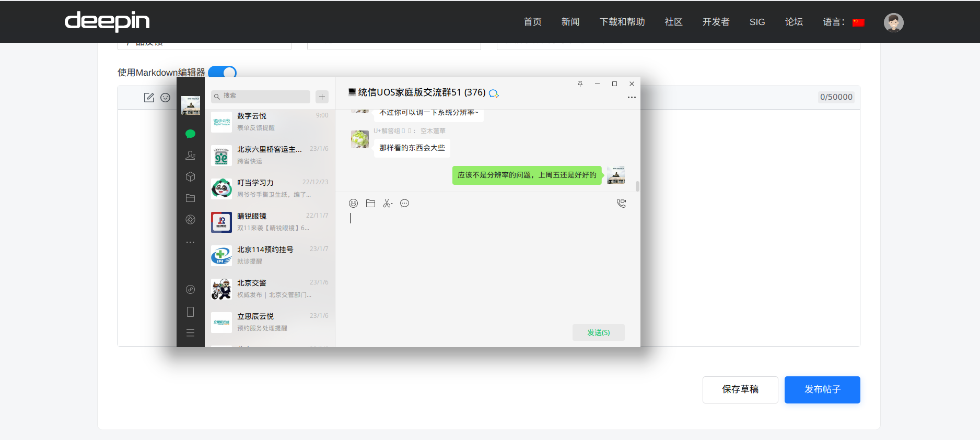Click the message 那样看的东西会大些

pos(412,148)
